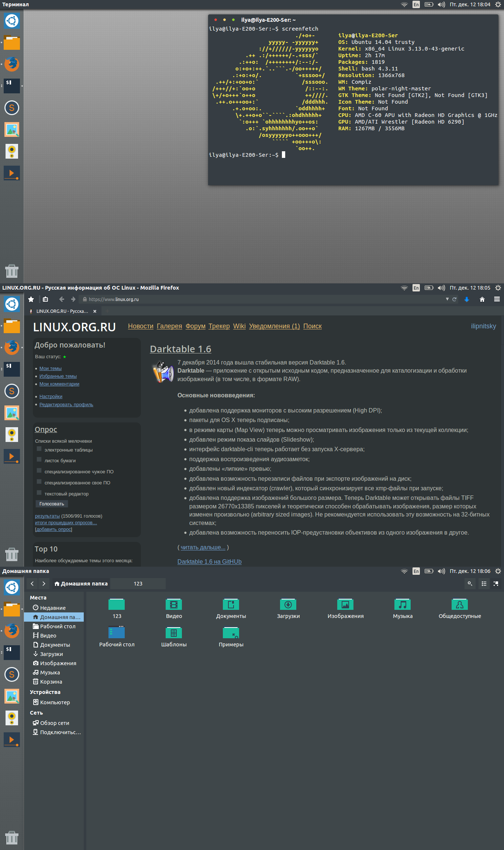Check the листок бумаги poll option
The width and height of the screenshot is (504, 850).
point(39,460)
